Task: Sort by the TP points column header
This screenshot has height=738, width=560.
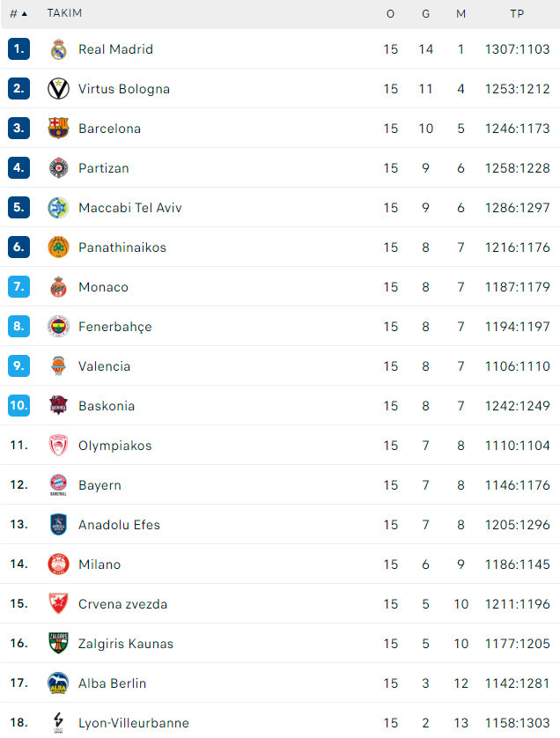Action: point(517,14)
